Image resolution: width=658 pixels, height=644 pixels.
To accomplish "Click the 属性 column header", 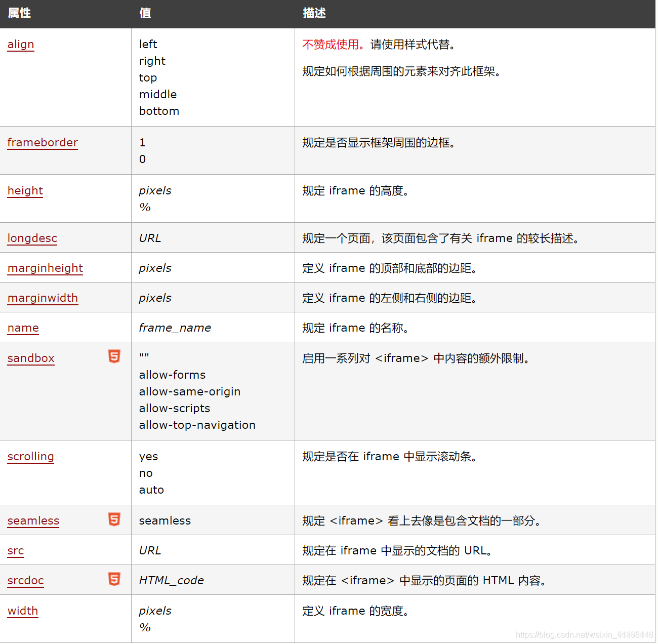I will (x=20, y=14).
